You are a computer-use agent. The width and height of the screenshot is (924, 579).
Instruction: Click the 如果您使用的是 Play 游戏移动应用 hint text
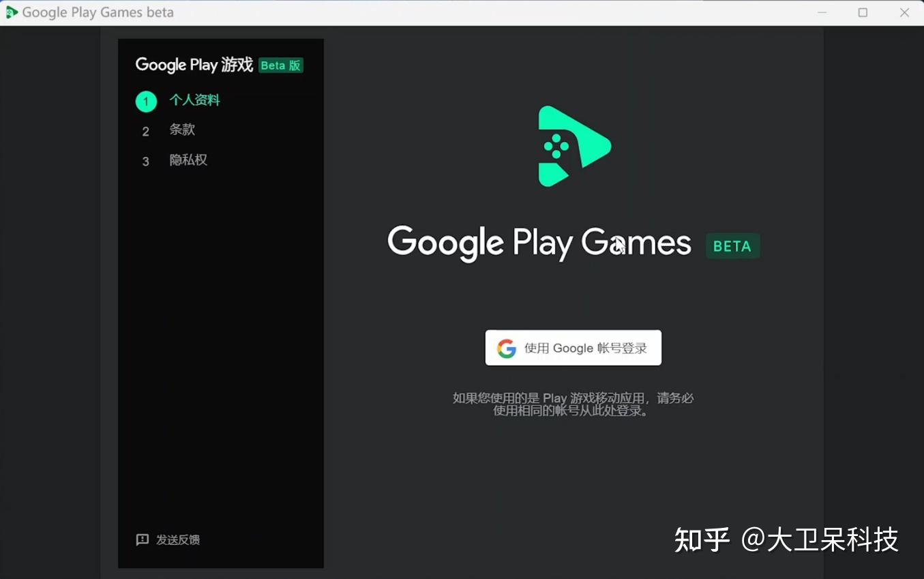click(573, 404)
